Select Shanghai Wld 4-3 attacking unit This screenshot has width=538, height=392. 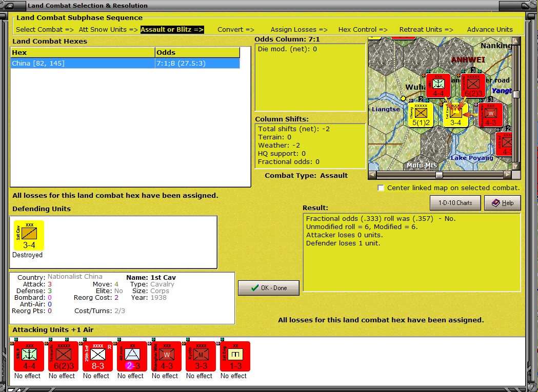(x=167, y=357)
